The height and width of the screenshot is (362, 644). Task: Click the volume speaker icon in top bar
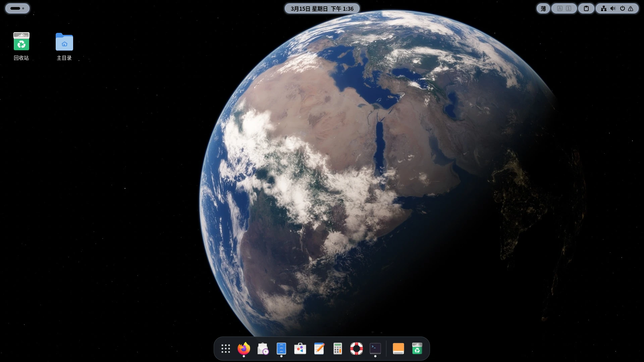coord(613,9)
